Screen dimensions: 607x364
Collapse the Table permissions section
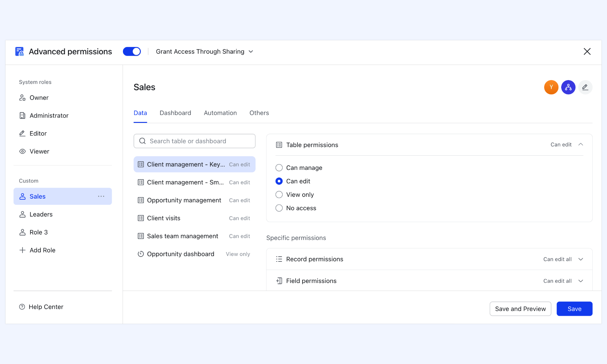click(x=581, y=145)
